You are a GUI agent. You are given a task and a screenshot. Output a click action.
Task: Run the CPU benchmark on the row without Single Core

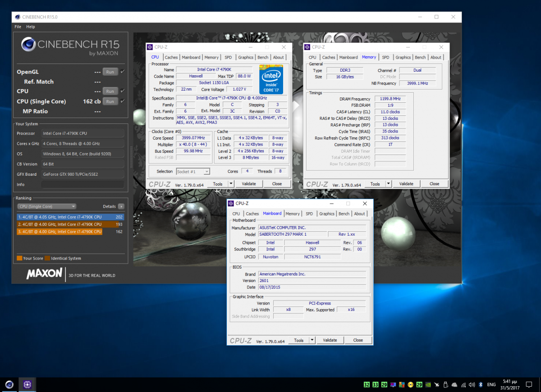coord(110,91)
